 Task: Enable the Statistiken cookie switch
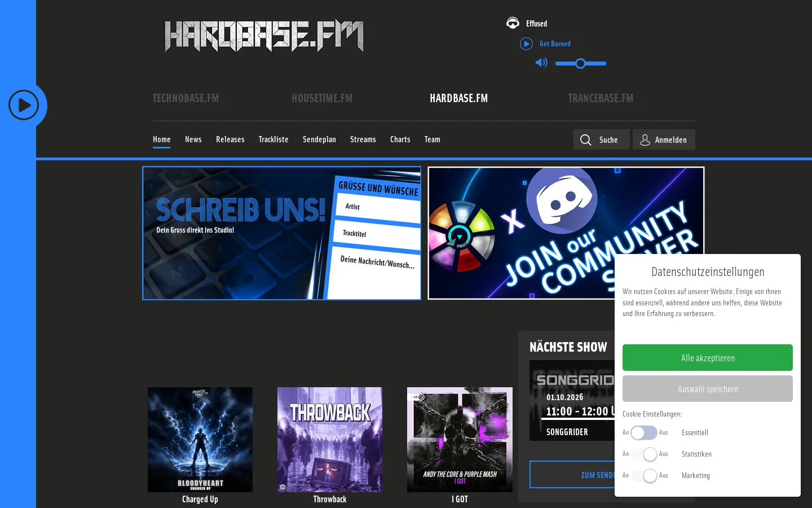[x=644, y=454]
